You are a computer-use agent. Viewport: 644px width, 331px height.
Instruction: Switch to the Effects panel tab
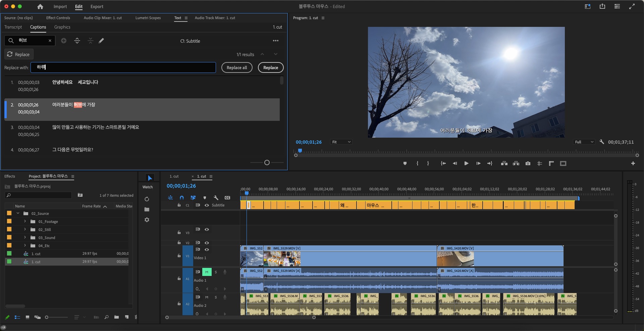tap(10, 176)
